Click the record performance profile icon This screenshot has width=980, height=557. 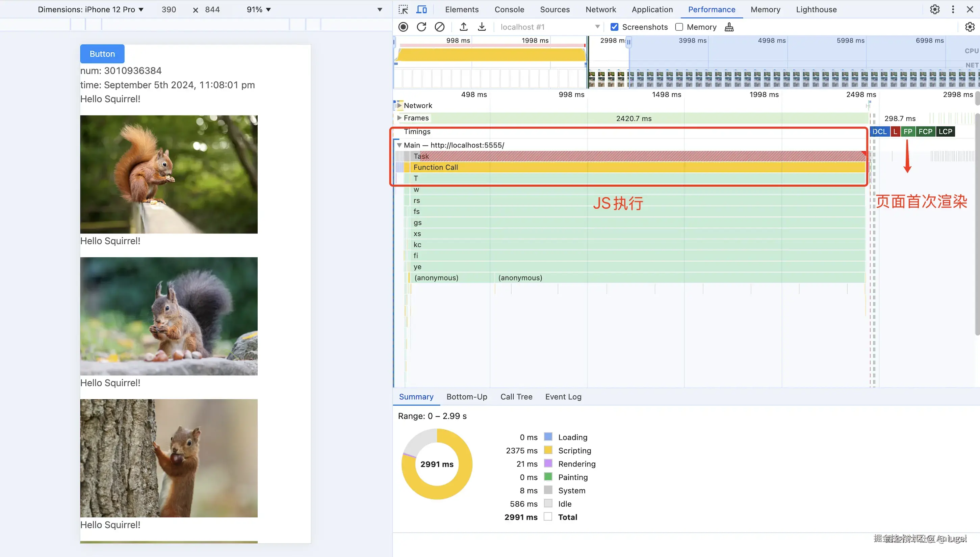point(403,27)
